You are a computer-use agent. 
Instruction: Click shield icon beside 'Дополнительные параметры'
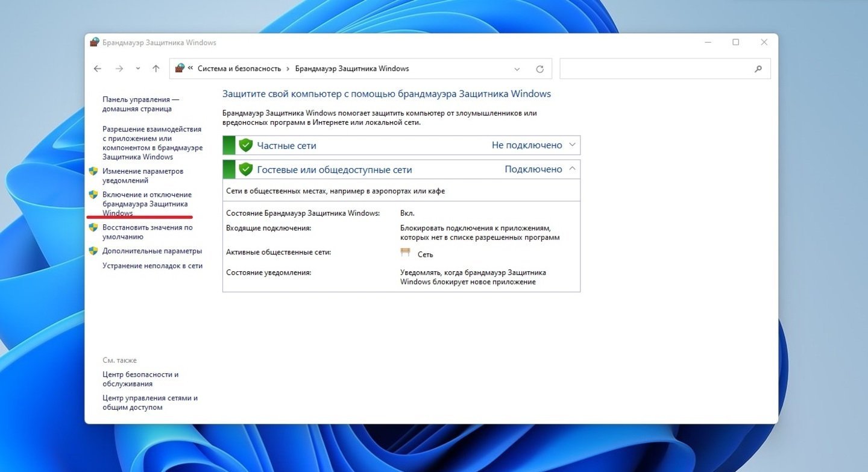[93, 251]
